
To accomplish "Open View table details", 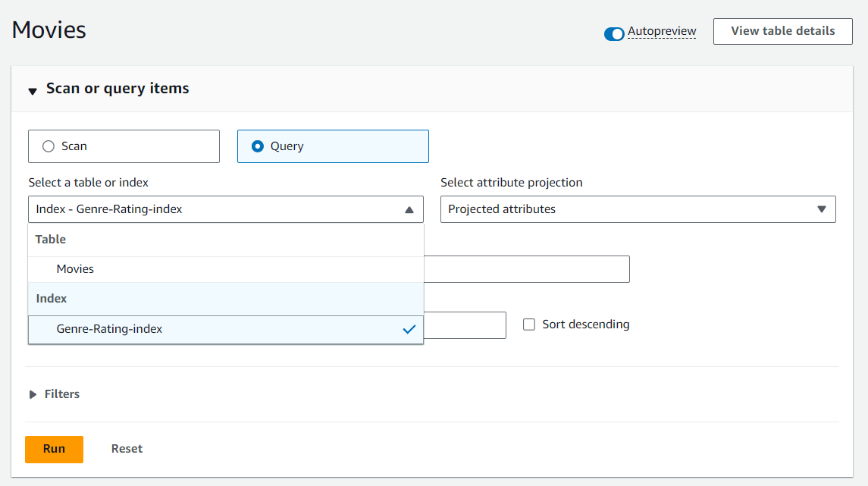I will [782, 32].
